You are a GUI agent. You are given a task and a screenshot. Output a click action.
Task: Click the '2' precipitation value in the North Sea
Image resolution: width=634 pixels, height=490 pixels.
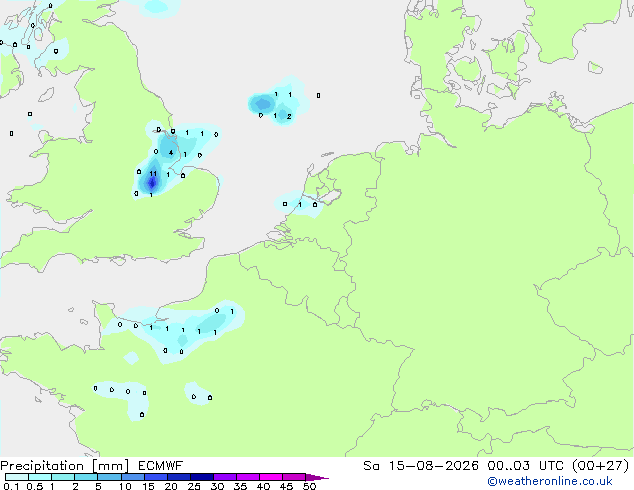pos(289,116)
